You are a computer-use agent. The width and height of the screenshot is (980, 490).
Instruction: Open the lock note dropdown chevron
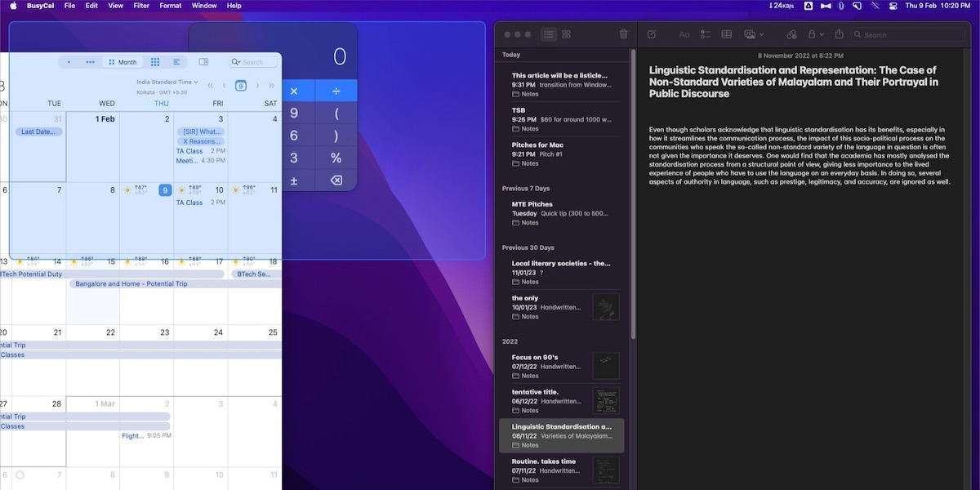point(821,34)
